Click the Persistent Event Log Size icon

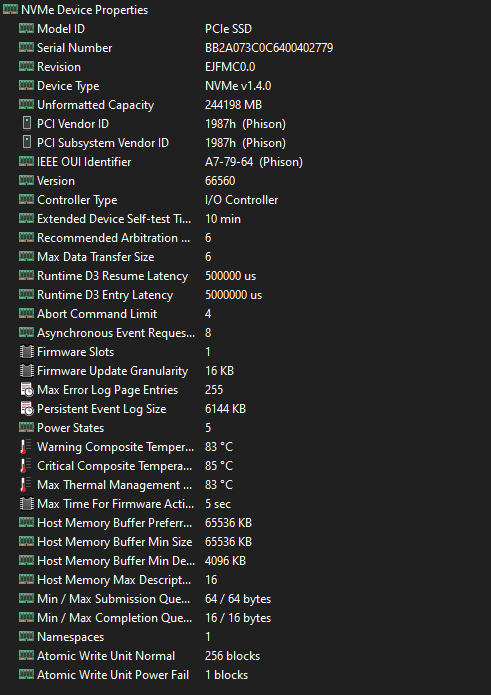[27, 409]
